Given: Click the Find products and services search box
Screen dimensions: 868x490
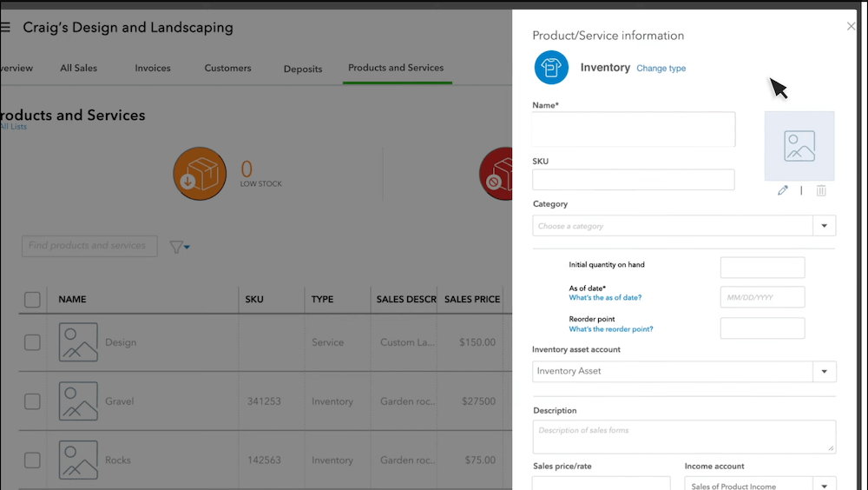Looking at the screenshot, I should tap(89, 246).
